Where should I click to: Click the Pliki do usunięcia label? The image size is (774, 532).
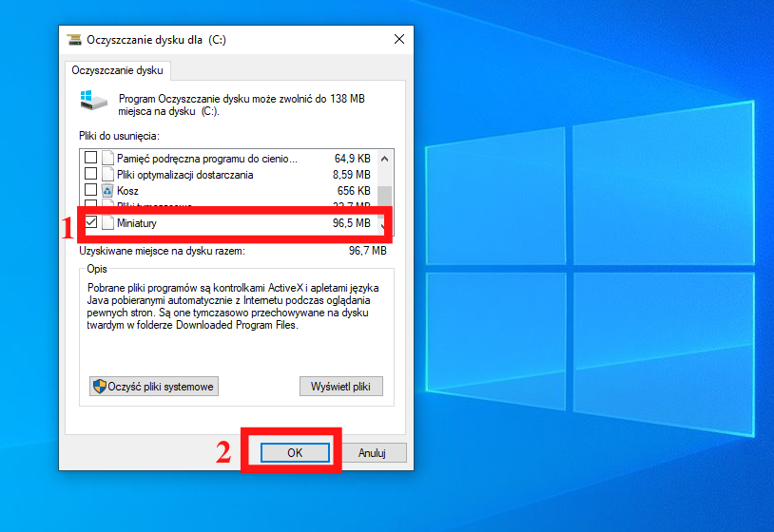pyautogui.click(x=119, y=136)
